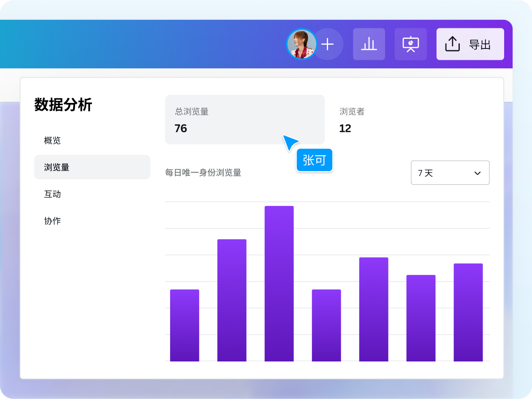The image size is (532, 399).
Task: Add a collaborator with the plus icon
Action: pyautogui.click(x=328, y=44)
